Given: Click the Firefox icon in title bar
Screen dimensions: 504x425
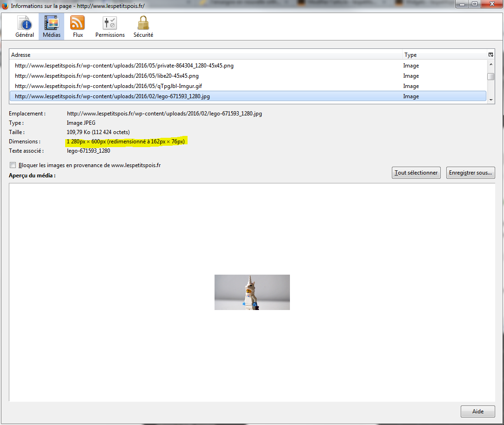Looking at the screenshot, I should [5, 6].
